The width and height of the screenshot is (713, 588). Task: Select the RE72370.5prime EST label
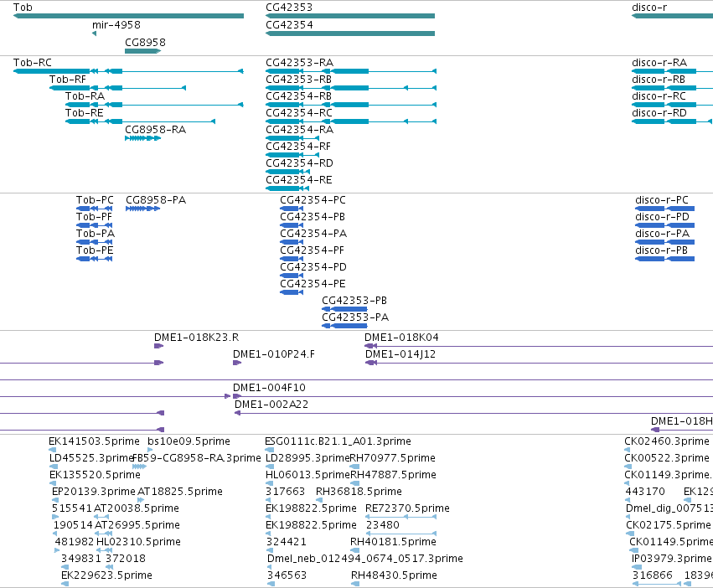click(407, 509)
